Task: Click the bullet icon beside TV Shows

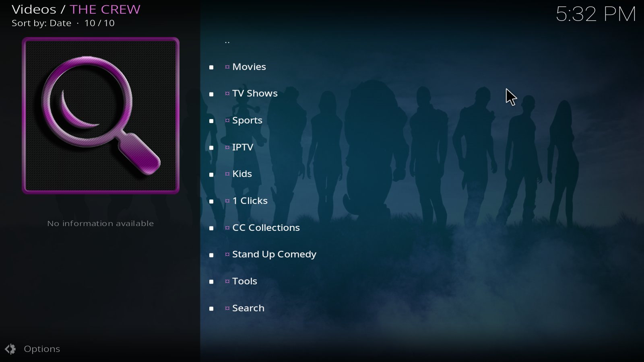Action: pos(211,94)
